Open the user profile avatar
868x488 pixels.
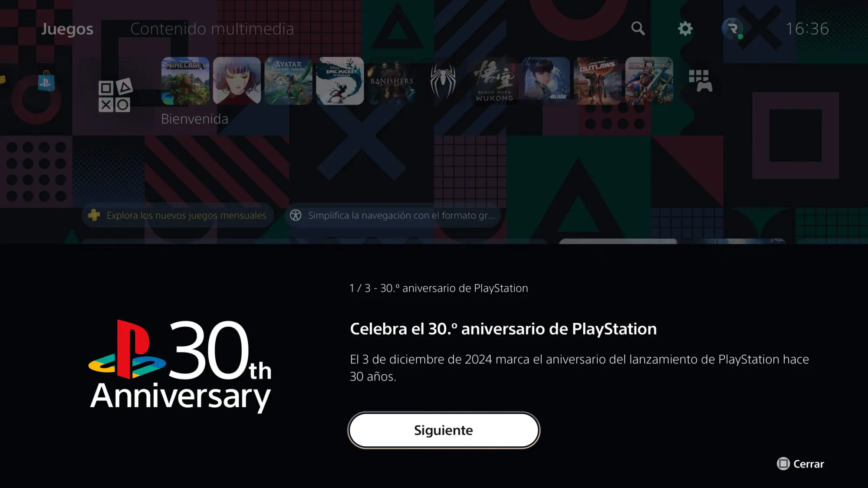(733, 29)
